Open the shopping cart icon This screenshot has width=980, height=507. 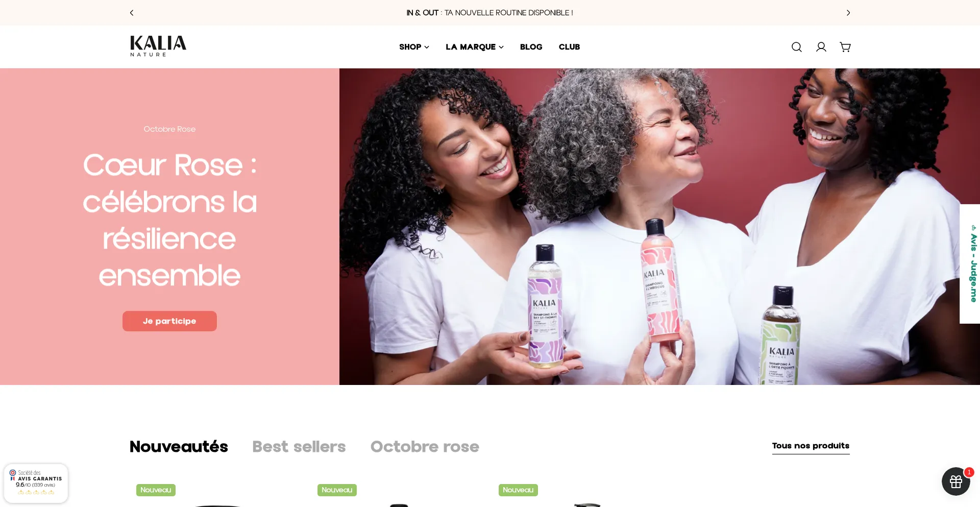pos(845,47)
